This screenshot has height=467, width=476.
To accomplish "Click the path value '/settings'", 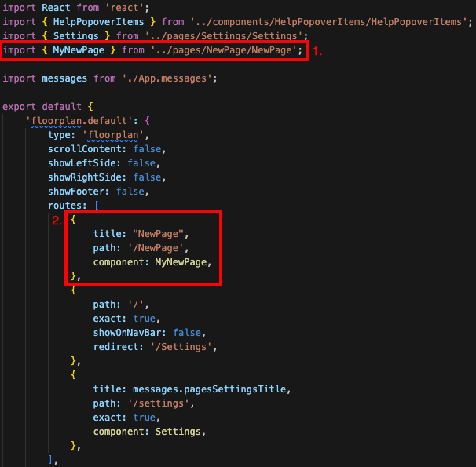I will (x=158, y=403).
